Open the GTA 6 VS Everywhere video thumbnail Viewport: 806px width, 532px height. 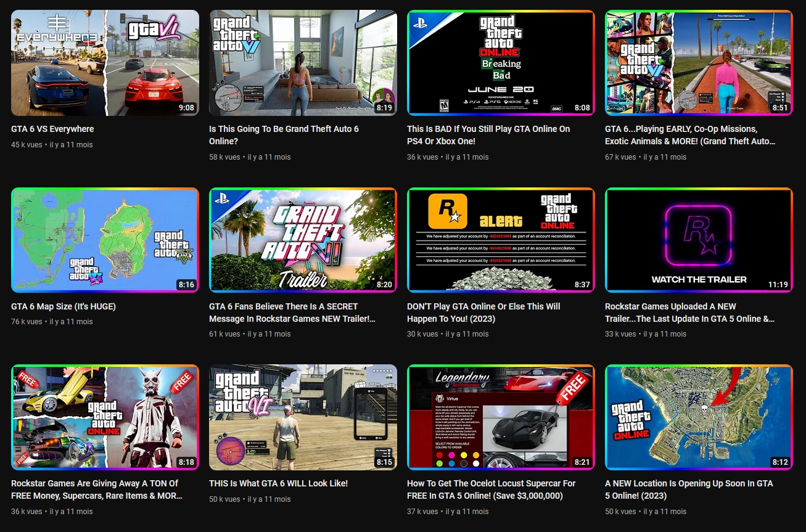click(x=105, y=63)
